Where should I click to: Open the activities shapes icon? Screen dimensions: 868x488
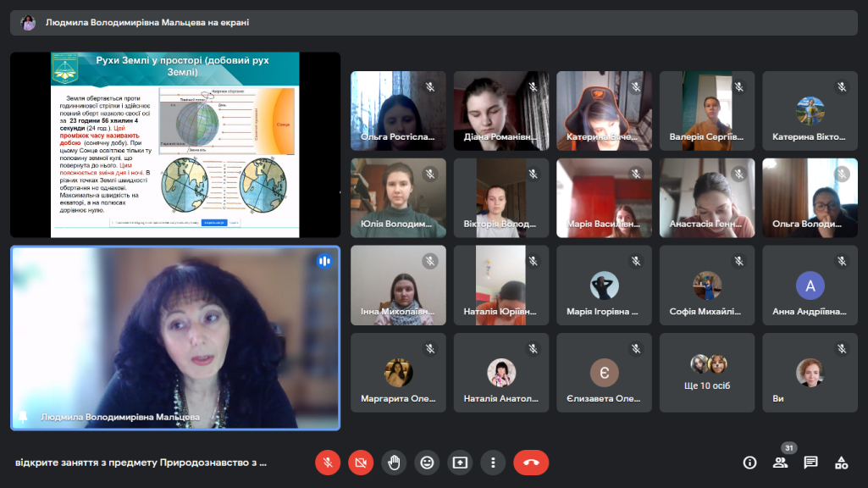[x=842, y=463]
